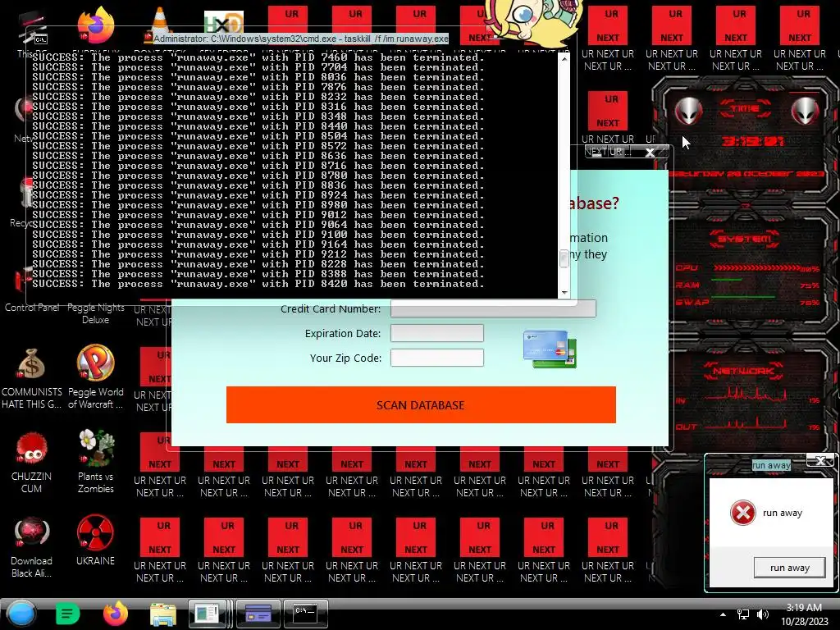Open Firefox from the taskbar
Viewport: 840px width, 630px height.
115,614
